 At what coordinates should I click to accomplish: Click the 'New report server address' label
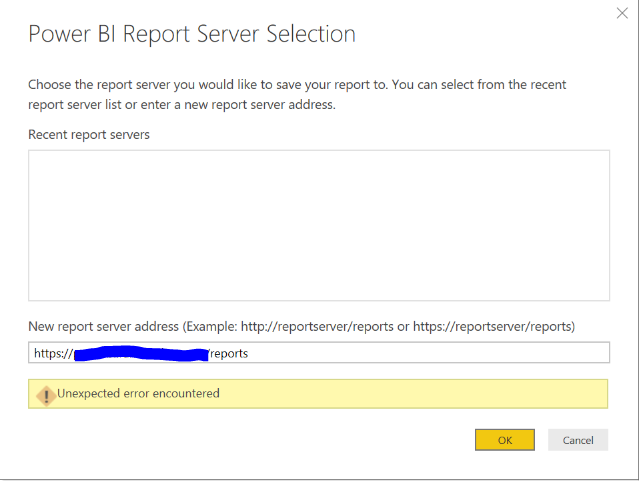pyautogui.click(x=302, y=327)
